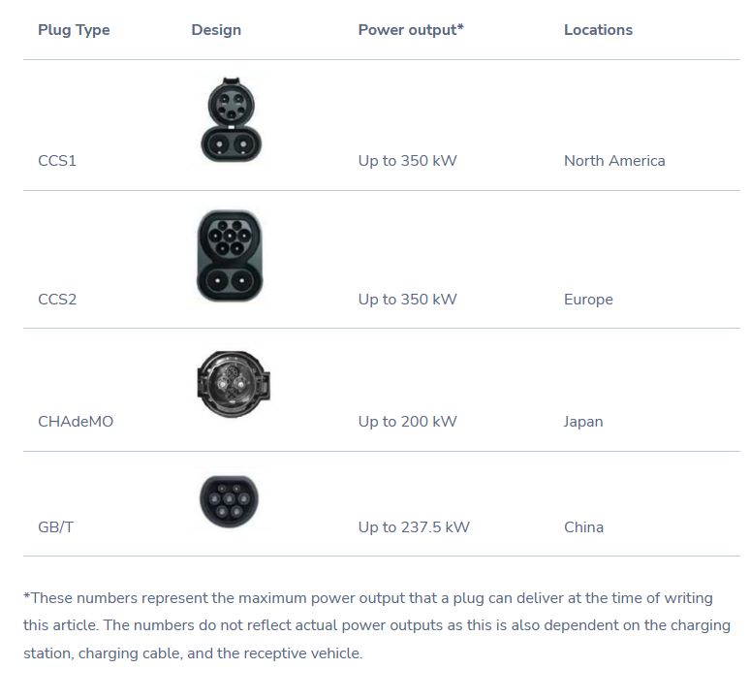Click the Locations column header
This screenshot has width=750, height=700.
(x=599, y=30)
